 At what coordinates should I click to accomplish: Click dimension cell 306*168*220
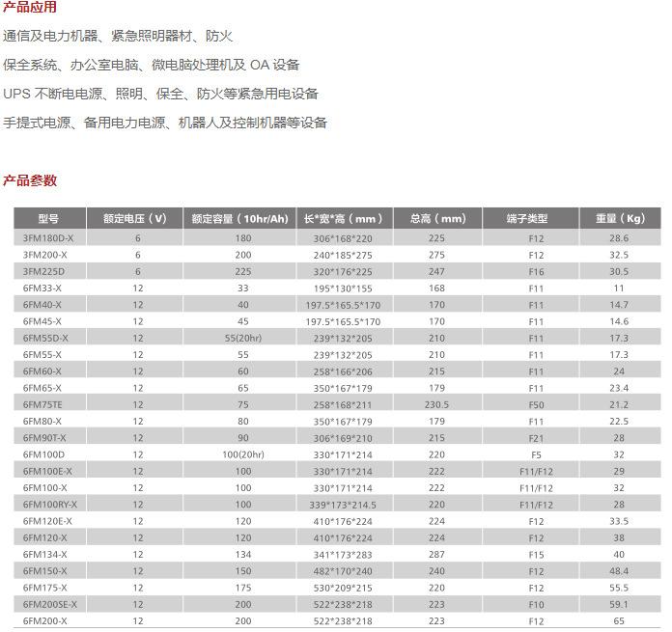(x=343, y=238)
